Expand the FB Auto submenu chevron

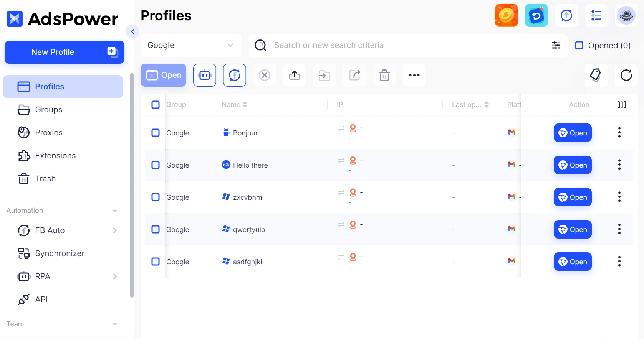pos(115,230)
